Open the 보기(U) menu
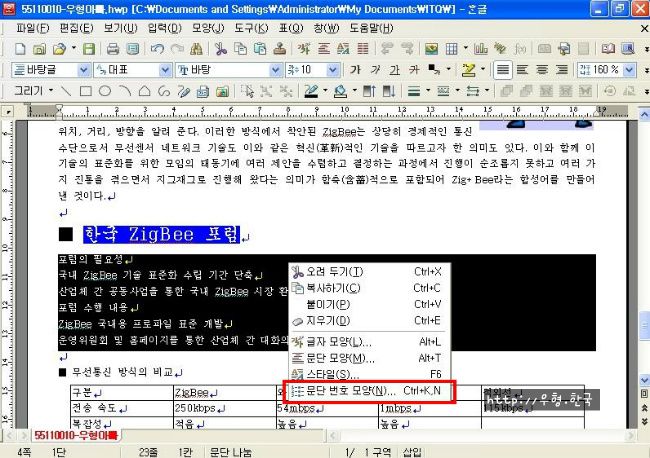Image resolution: width=650 pixels, height=458 pixels. pos(120,28)
